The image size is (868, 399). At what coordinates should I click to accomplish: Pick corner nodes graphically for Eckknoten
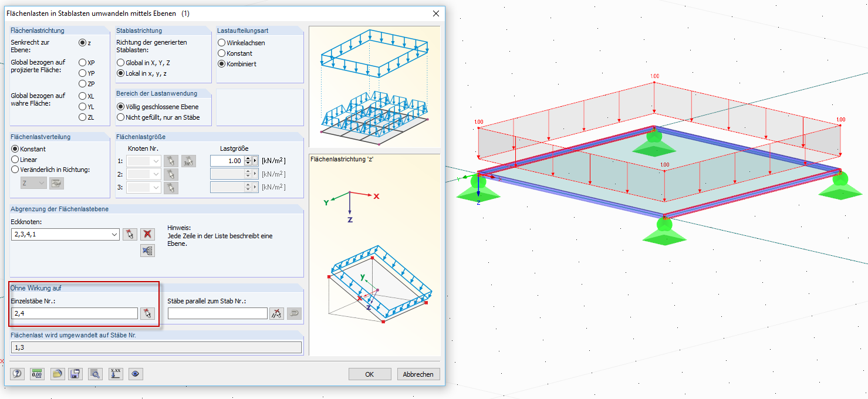(130, 234)
